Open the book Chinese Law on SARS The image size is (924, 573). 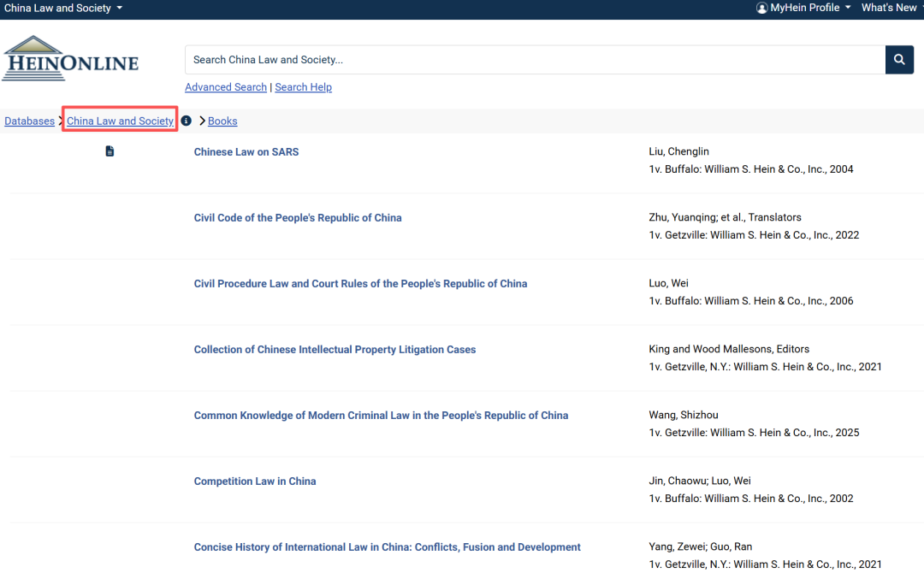click(246, 152)
